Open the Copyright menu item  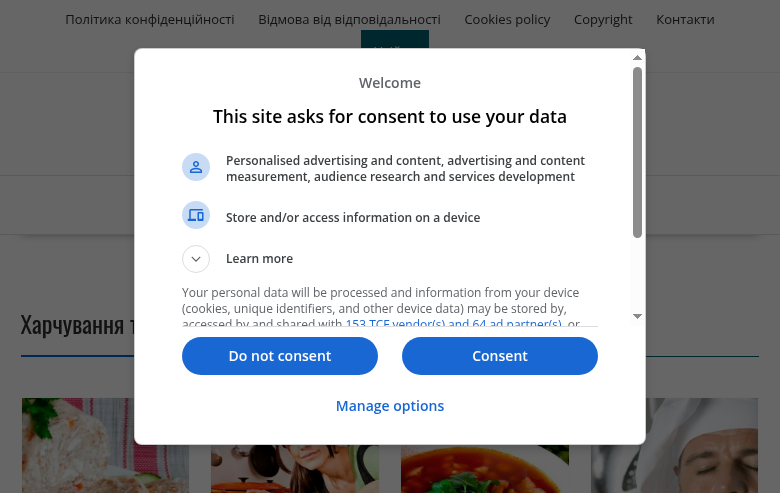coord(603,19)
